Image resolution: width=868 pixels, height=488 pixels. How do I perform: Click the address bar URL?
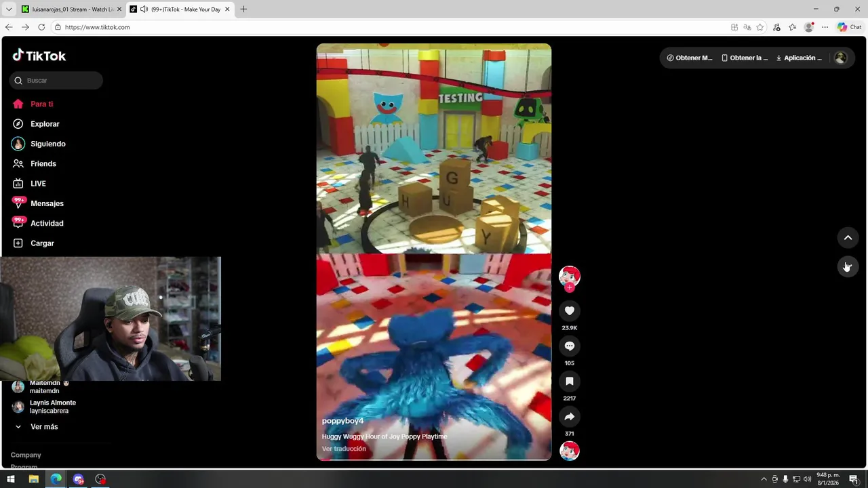click(97, 27)
